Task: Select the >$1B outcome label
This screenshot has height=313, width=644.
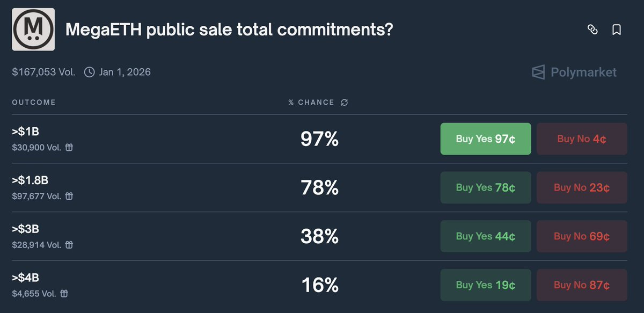Action: (x=25, y=130)
